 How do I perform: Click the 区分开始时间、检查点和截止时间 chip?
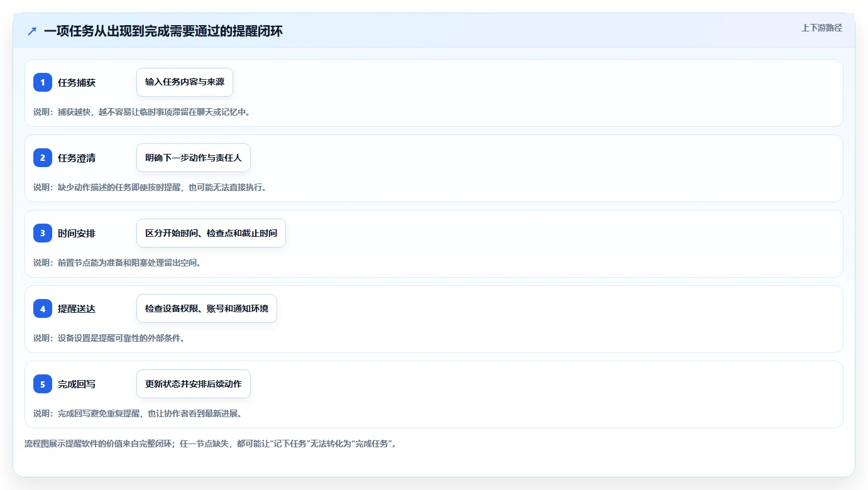coord(211,233)
